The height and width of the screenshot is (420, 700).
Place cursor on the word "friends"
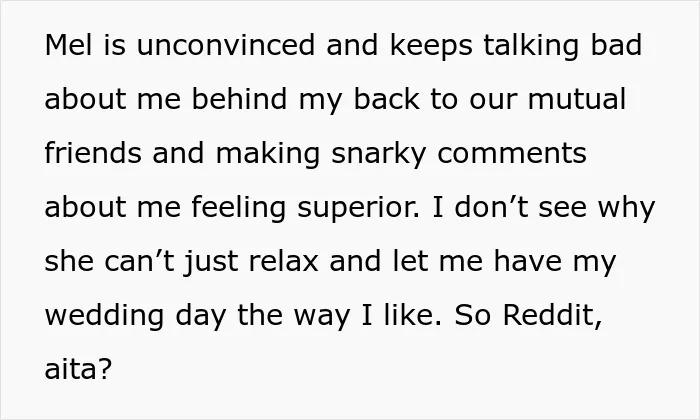click(x=93, y=153)
